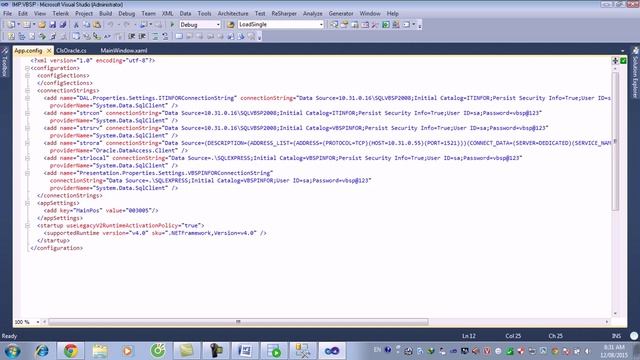
Task: Click the green check icon at editor top-right
Action: point(623,61)
